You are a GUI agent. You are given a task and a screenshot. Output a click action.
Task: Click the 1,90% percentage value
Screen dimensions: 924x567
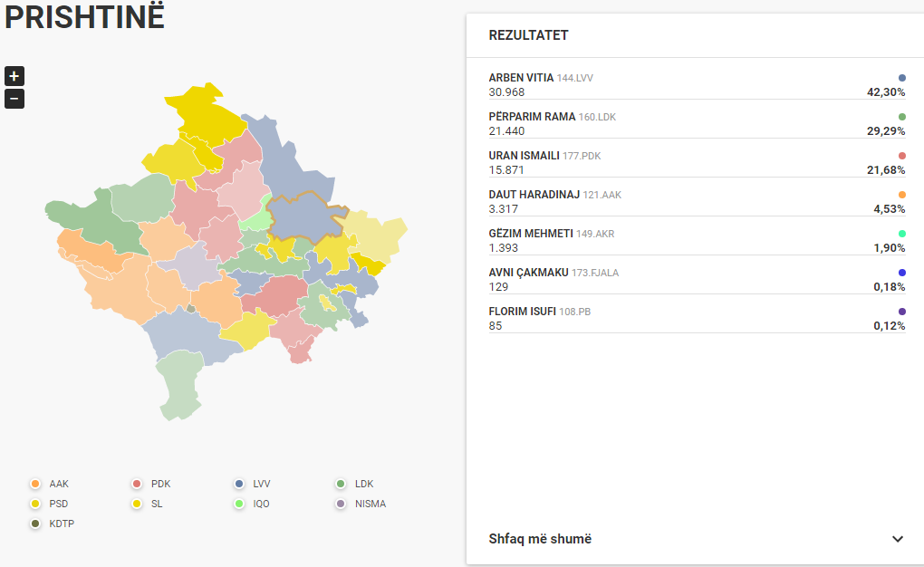(x=890, y=247)
